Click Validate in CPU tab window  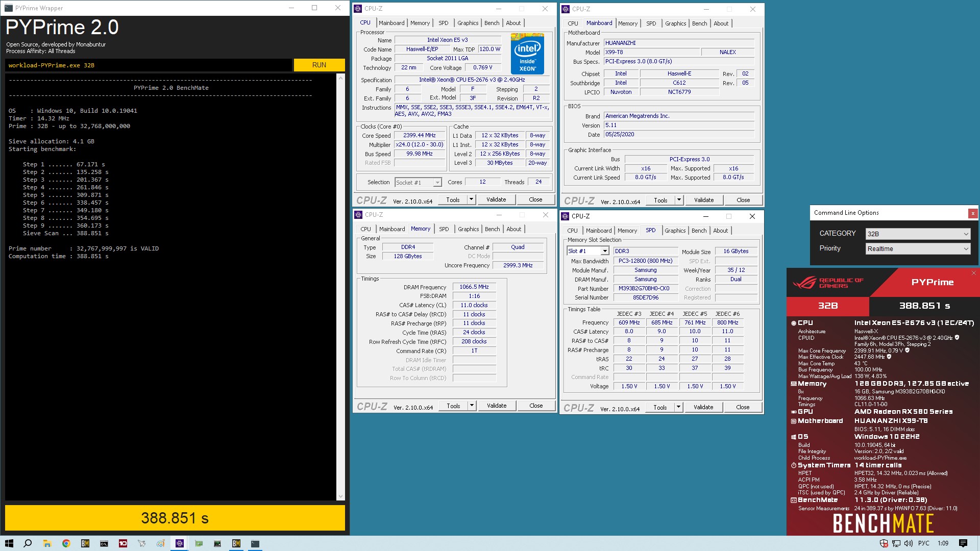[496, 199]
